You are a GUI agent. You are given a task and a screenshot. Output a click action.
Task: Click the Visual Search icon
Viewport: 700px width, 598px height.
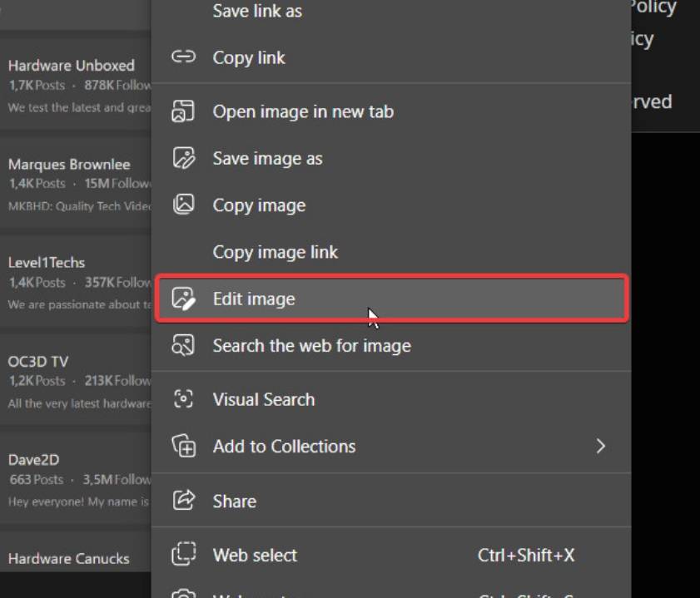point(183,399)
